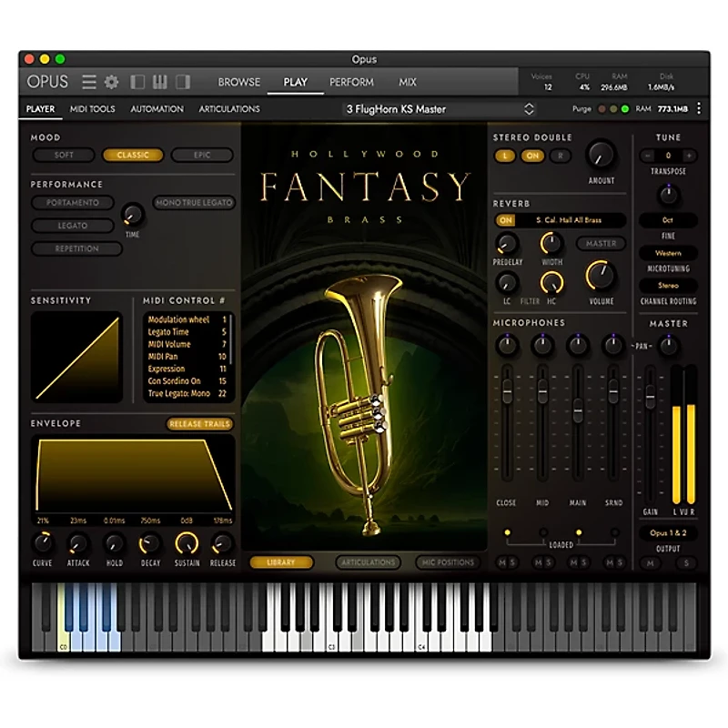Select the CLASSIC mood button
728x728 pixels.
click(133, 155)
